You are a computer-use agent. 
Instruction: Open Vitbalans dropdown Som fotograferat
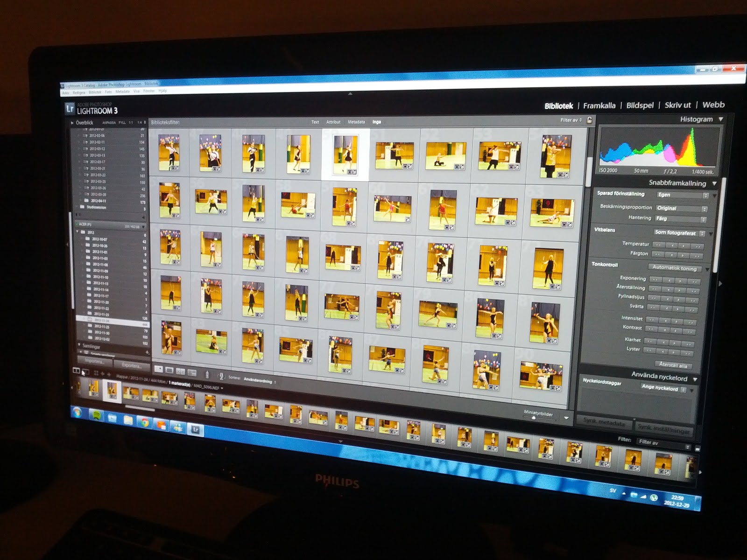click(679, 232)
